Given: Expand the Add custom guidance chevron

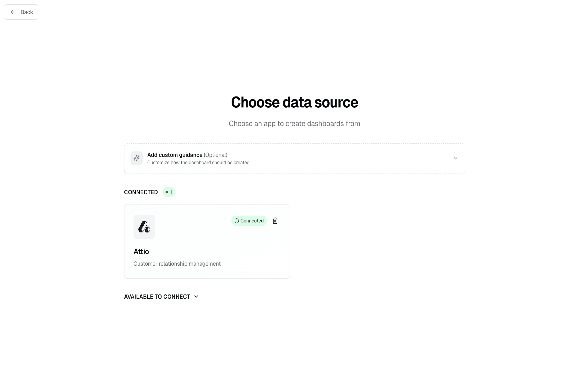Looking at the screenshot, I should (x=455, y=158).
